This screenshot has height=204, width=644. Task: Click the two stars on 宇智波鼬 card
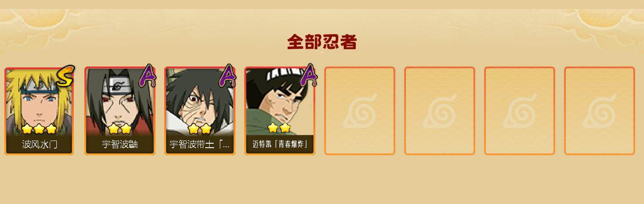120,129
